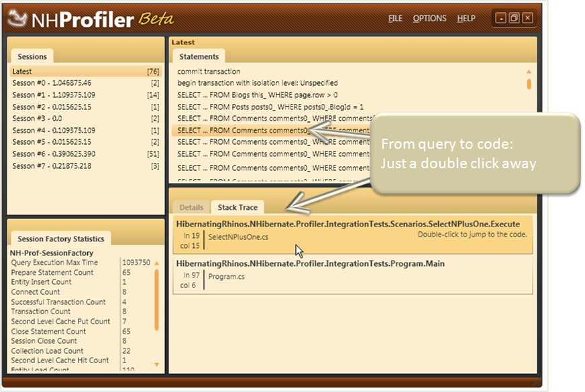The height and width of the screenshot is (392, 585).
Task: Click the statistics list scroll-down arrow
Action: [157, 365]
